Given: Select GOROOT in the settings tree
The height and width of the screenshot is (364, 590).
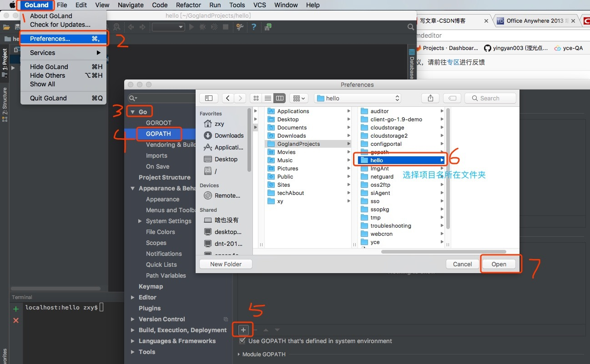Looking at the screenshot, I should point(159,123).
